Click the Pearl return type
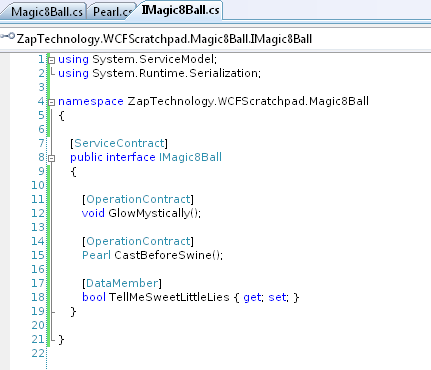This screenshot has height=370, width=431. point(96,255)
